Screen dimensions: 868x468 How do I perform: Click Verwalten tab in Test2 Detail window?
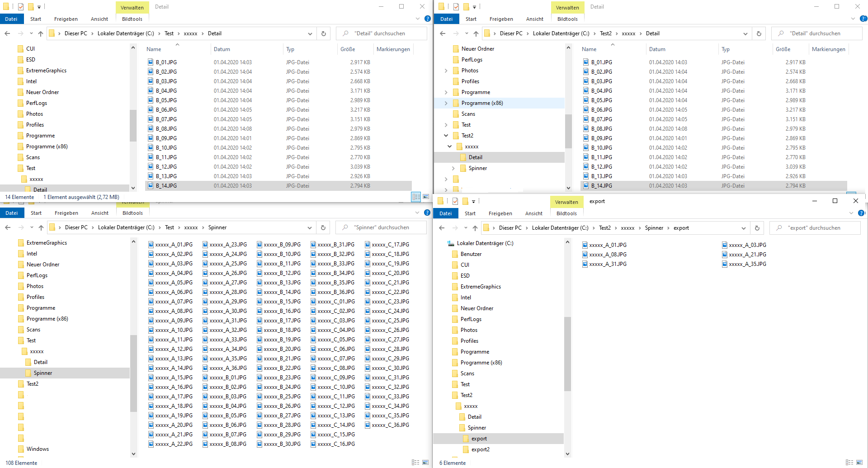(567, 7)
